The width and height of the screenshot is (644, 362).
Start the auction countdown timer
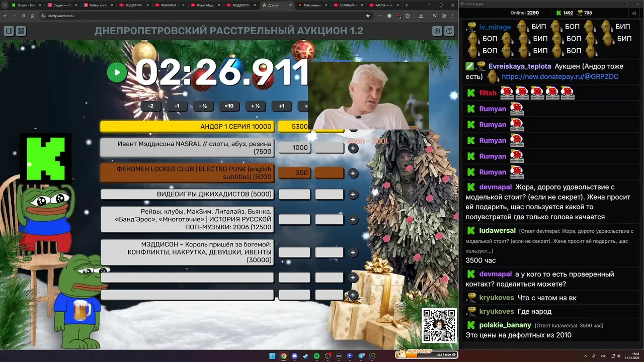point(117,72)
